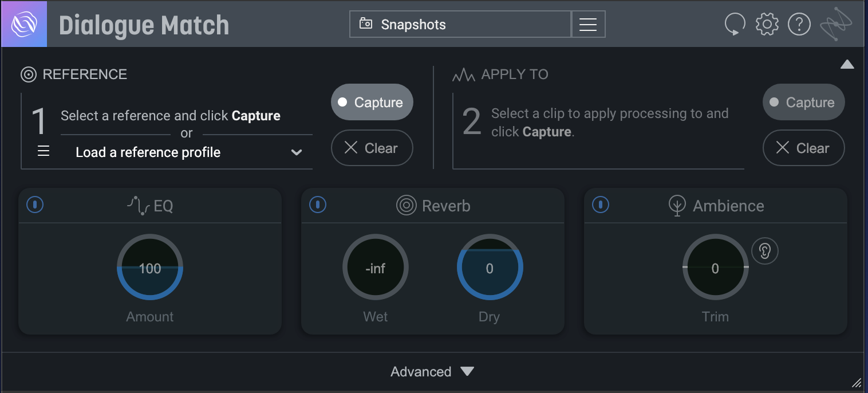Click the Wet label under Reverb

click(376, 317)
